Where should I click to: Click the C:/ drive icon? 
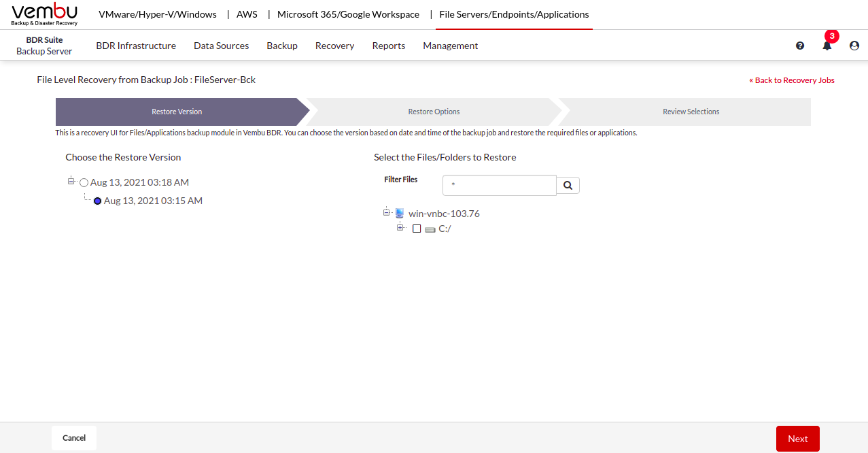coord(430,229)
